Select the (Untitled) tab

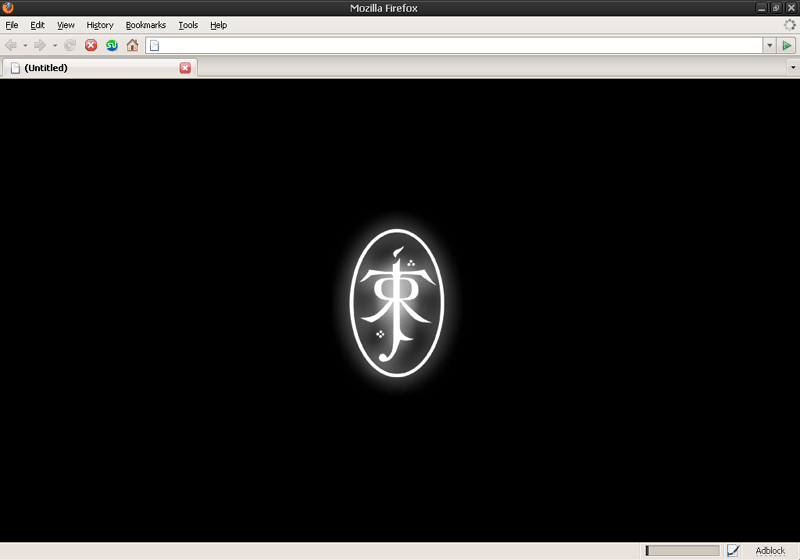click(98, 68)
